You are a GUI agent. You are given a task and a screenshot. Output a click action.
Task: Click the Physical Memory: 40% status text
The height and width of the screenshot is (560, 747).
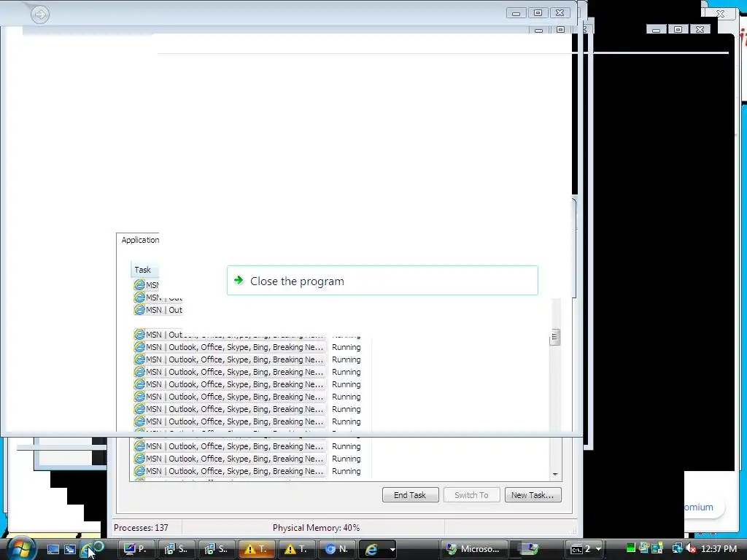316,528
